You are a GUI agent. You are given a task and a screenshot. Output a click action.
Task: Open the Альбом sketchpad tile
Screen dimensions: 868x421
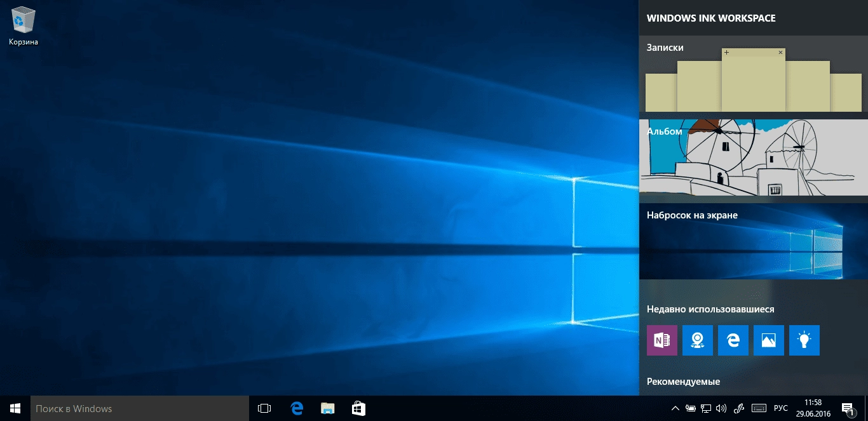pos(754,157)
